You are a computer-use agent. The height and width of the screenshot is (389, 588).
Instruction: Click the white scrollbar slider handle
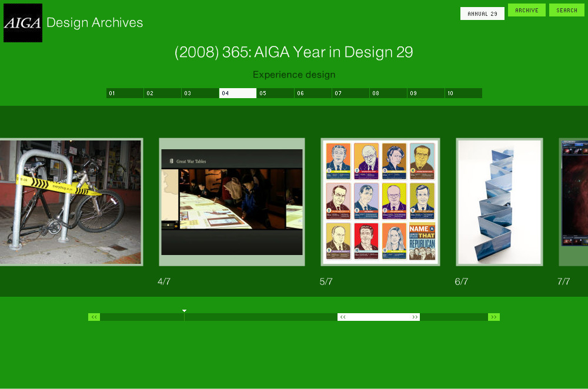[379, 317]
